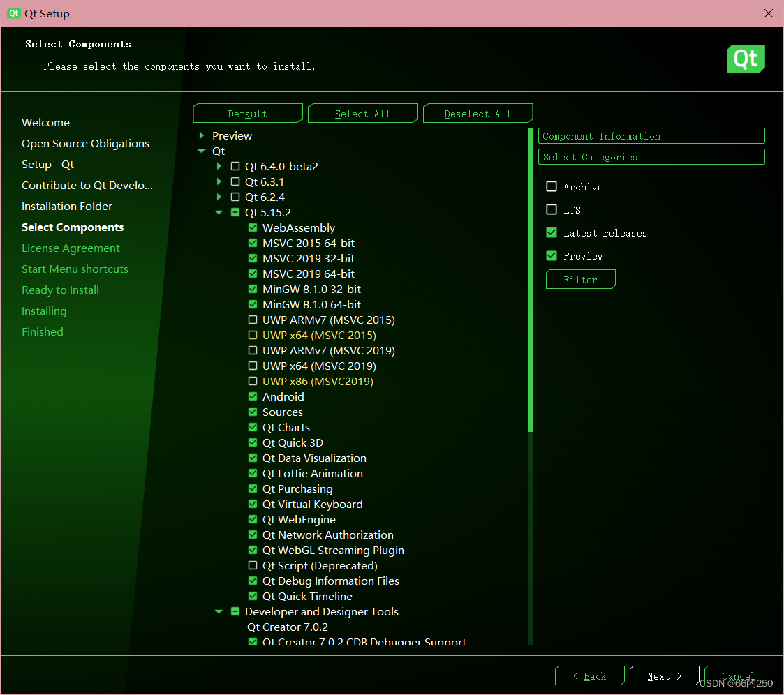The image size is (784, 695).
Task: Disable the Preview category checkbox
Action: 552,255
